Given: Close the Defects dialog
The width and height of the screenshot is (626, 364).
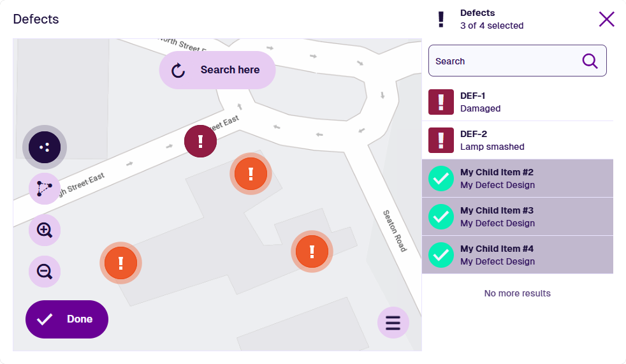Looking at the screenshot, I should (x=606, y=19).
